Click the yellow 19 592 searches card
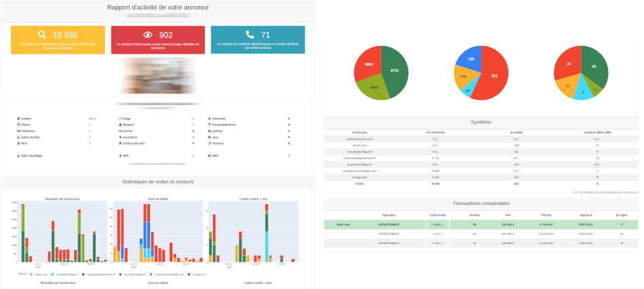644x289 pixels. pyautogui.click(x=58, y=40)
